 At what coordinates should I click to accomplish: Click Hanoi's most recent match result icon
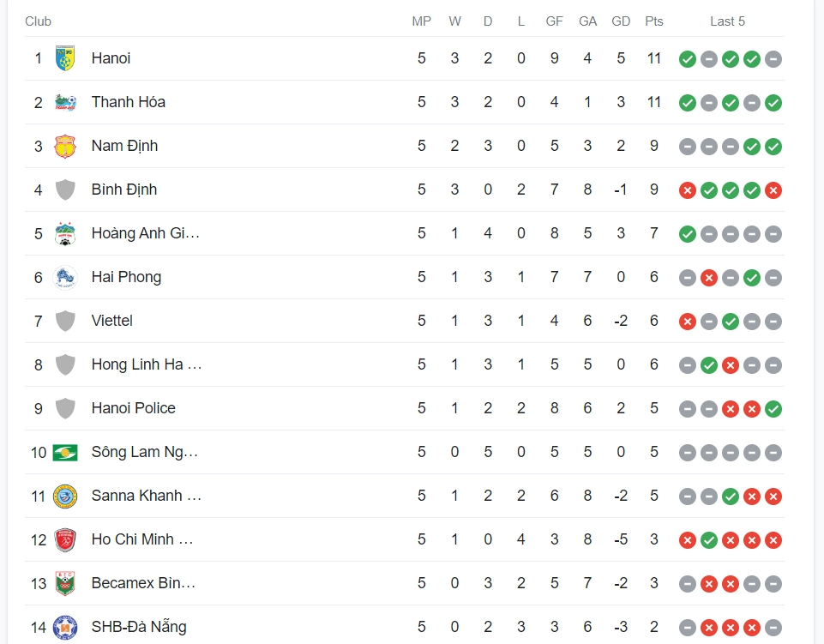tap(773, 59)
